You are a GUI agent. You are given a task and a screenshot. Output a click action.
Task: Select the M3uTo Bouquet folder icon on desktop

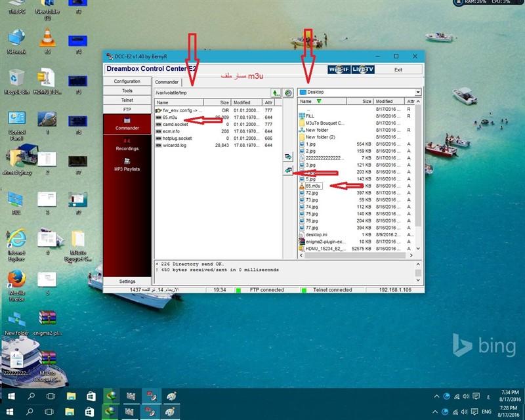(78, 245)
